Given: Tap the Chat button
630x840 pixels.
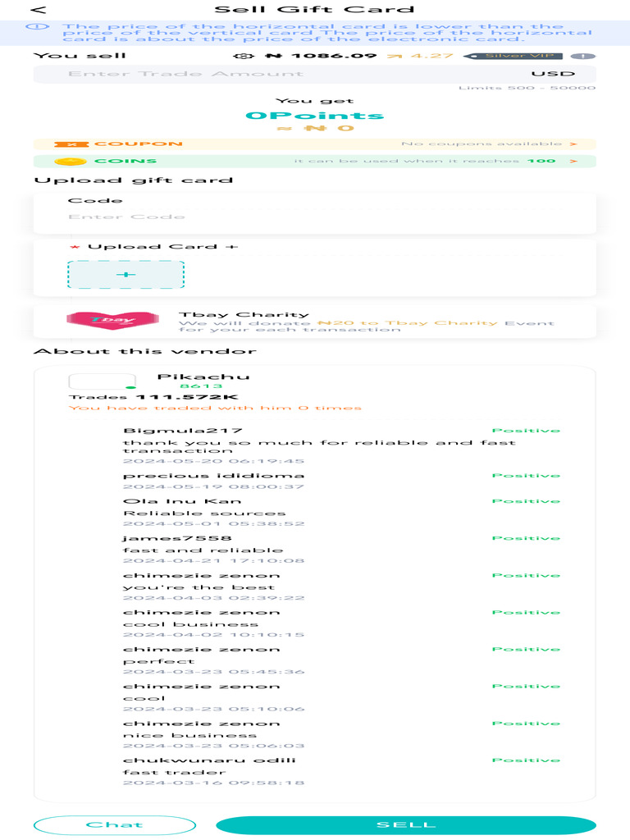Looking at the screenshot, I should coord(115,825).
